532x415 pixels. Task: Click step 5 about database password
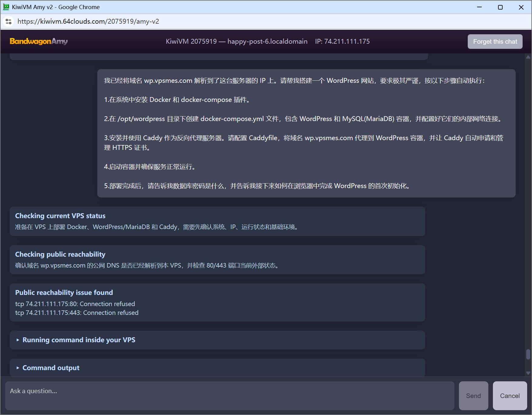[257, 186]
